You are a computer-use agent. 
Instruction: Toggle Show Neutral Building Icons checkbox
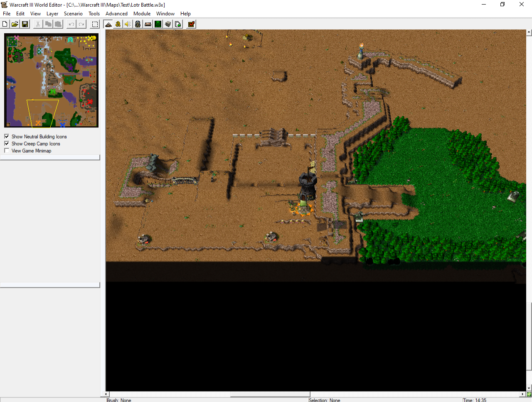pyautogui.click(x=7, y=136)
